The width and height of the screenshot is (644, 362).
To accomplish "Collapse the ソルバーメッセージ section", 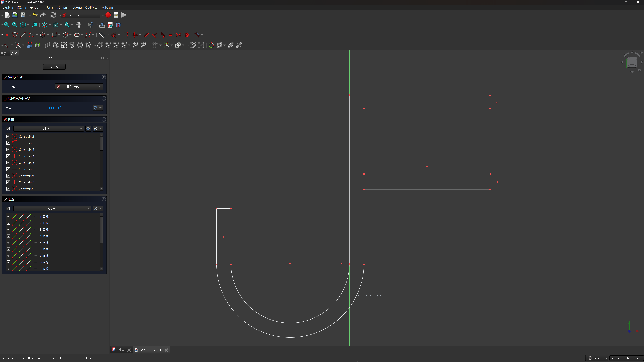I will [104, 98].
